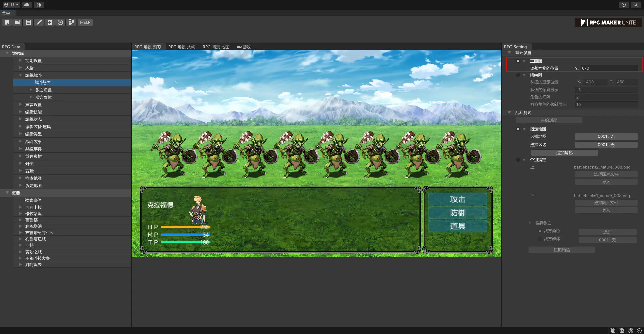
Task: Click the new project file icon
Action: point(7,22)
